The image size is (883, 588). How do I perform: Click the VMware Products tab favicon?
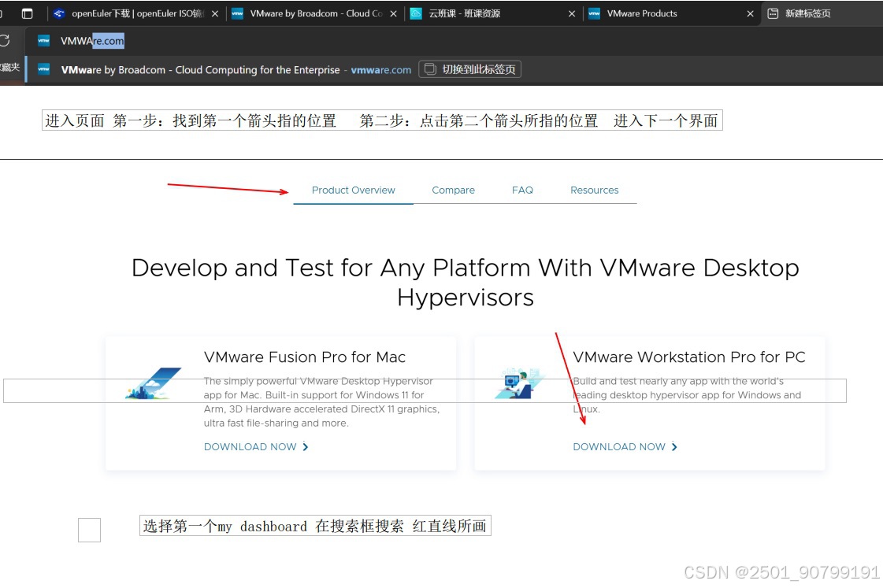[594, 13]
